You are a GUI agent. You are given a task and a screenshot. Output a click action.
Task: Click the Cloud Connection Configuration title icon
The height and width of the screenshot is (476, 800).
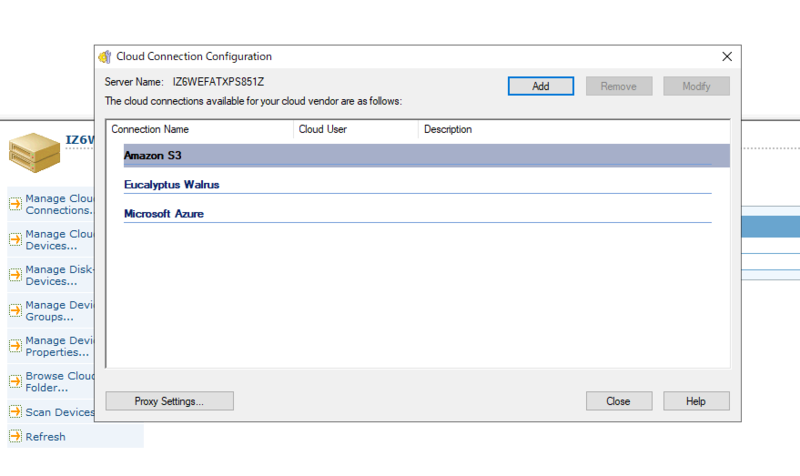[x=105, y=57]
